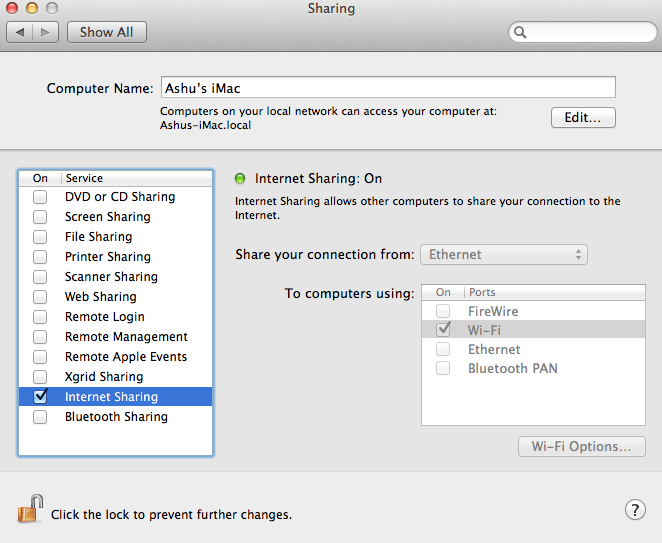This screenshot has height=543, width=662.
Task: Click the Edit... button
Action: point(583,117)
